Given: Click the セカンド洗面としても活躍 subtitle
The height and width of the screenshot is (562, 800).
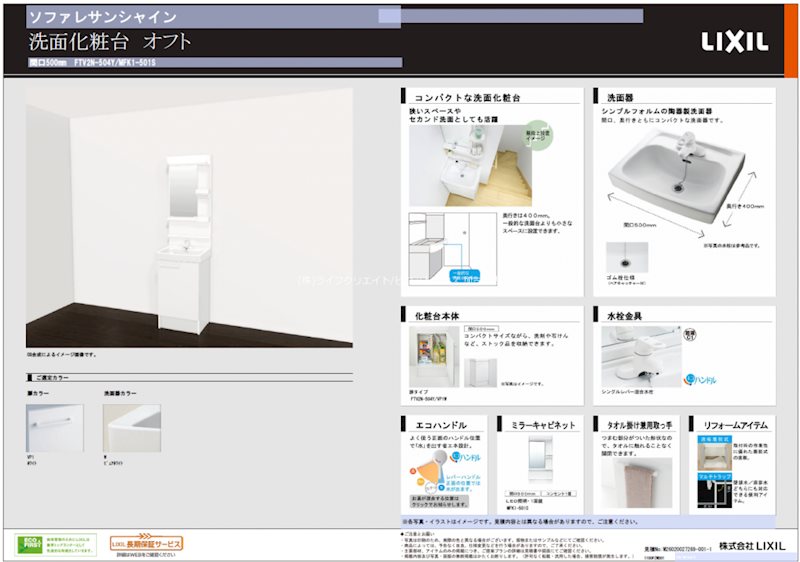Looking at the screenshot, I should (x=454, y=119).
